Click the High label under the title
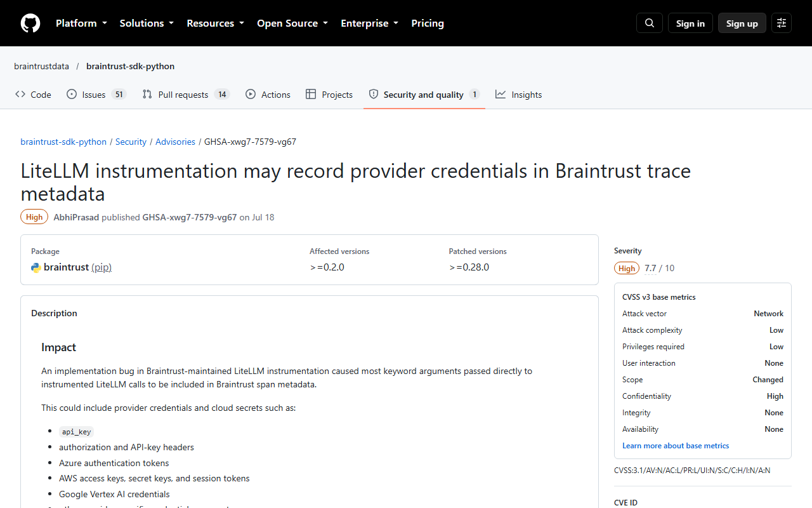This screenshot has height=508, width=812. click(x=34, y=217)
